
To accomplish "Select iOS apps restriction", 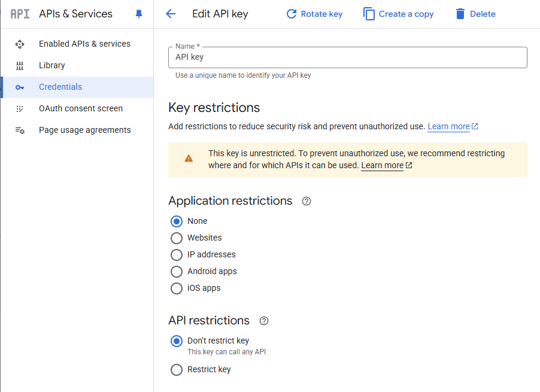I will point(177,288).
